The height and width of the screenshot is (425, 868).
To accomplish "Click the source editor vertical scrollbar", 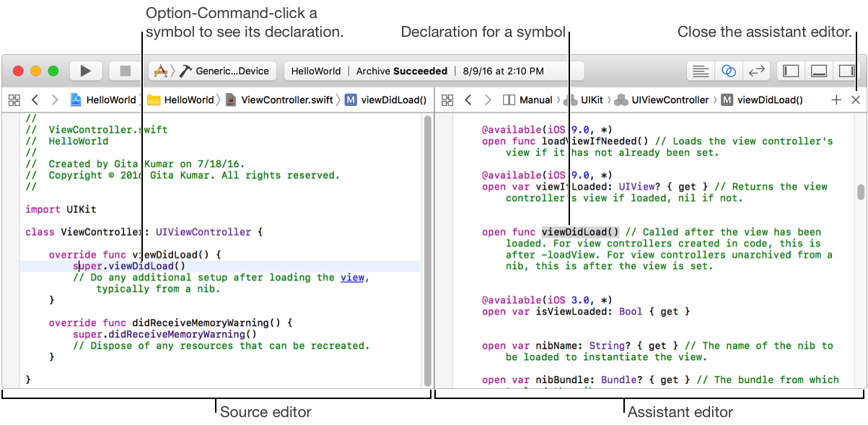I will tap(427, 250).
